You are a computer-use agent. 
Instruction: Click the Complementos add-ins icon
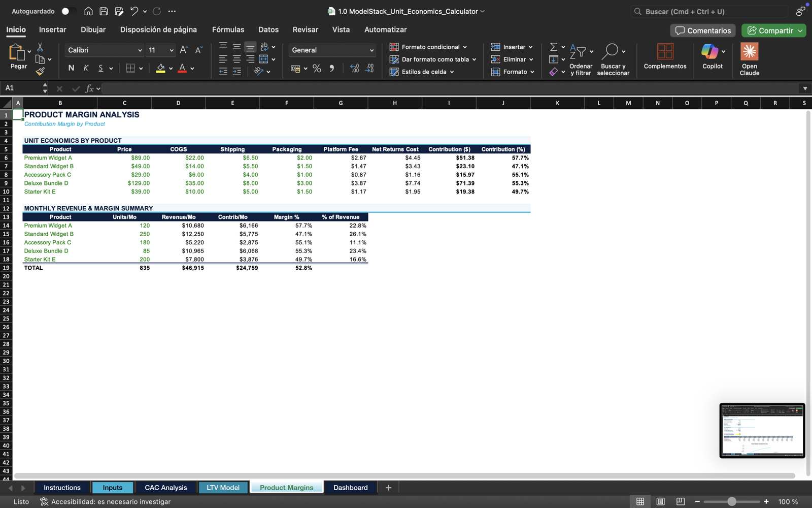(665, 51)
